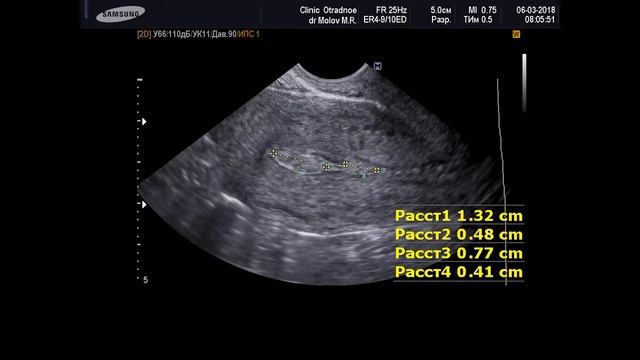The width and height of the screenshot is (640, 360).
Task: Select the Расст1 1.32 cm measurement
Action: (459, 216)
